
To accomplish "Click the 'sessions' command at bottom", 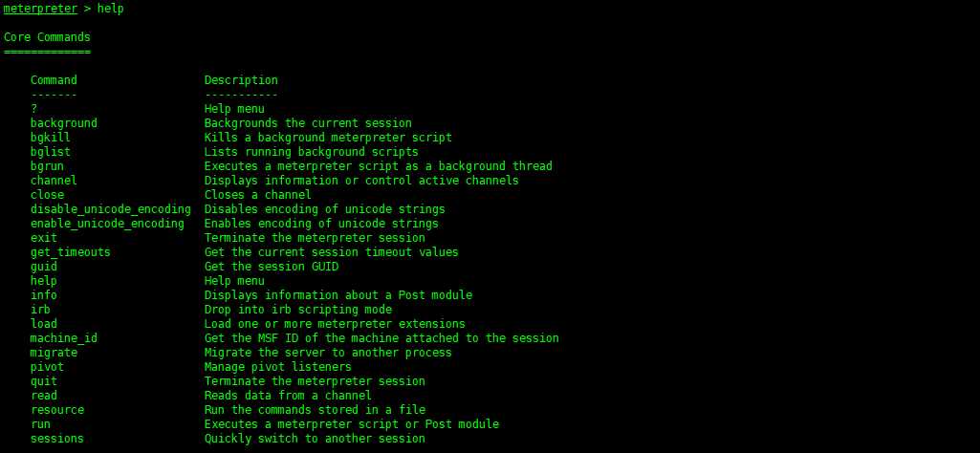I will (x=56, y=440).
